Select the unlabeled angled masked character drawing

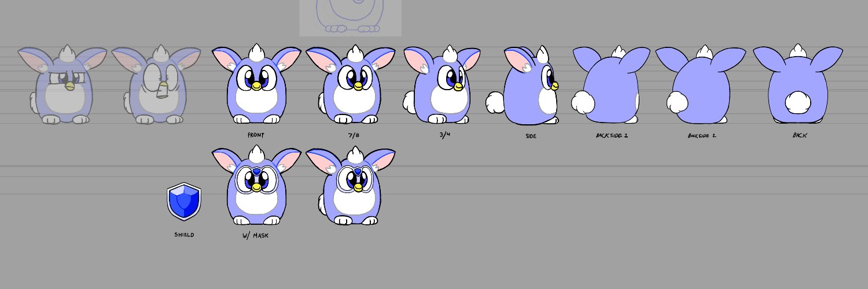point(350,186)
